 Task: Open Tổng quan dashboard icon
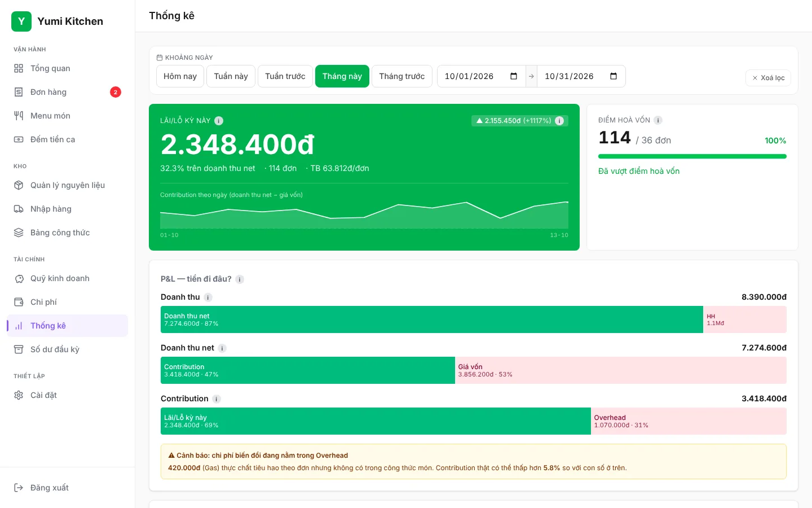(19, 68)
